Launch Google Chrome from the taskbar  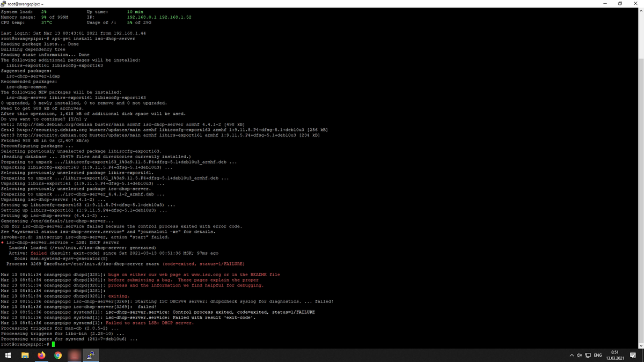57,355
